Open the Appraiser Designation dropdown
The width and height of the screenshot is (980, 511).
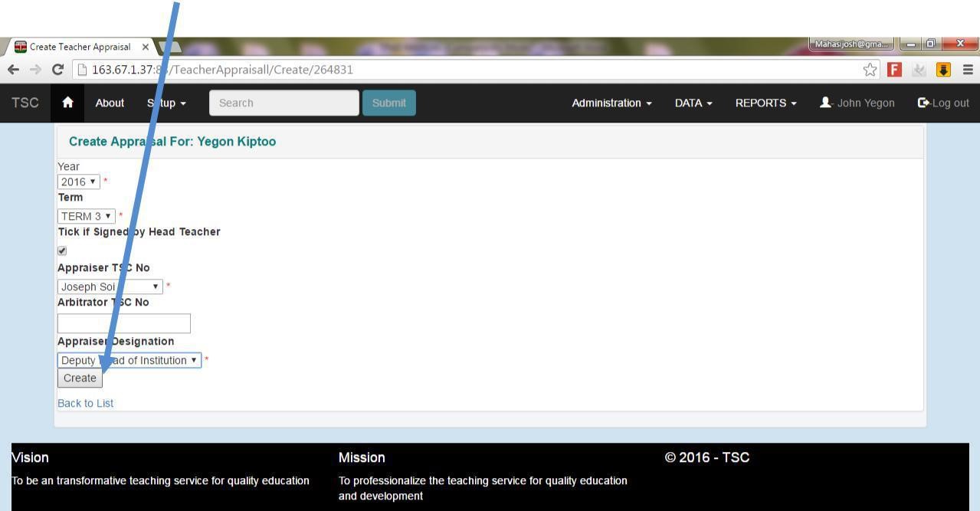[x=129, y=360]
